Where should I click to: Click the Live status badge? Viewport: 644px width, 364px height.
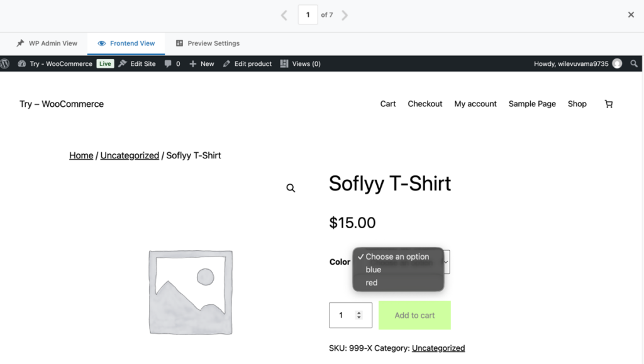pyautogui.click(x=105, y=63)
